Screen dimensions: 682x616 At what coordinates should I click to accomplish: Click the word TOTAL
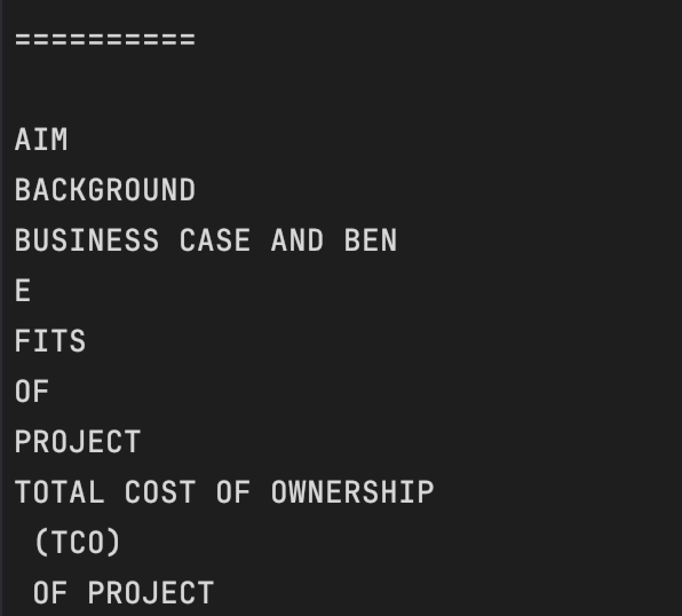60,492
